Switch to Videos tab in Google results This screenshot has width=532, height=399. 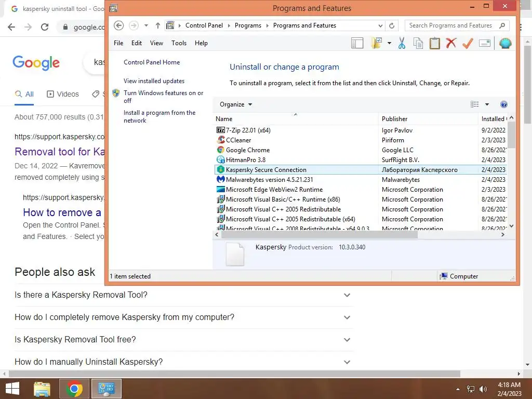tap(63, 94)
